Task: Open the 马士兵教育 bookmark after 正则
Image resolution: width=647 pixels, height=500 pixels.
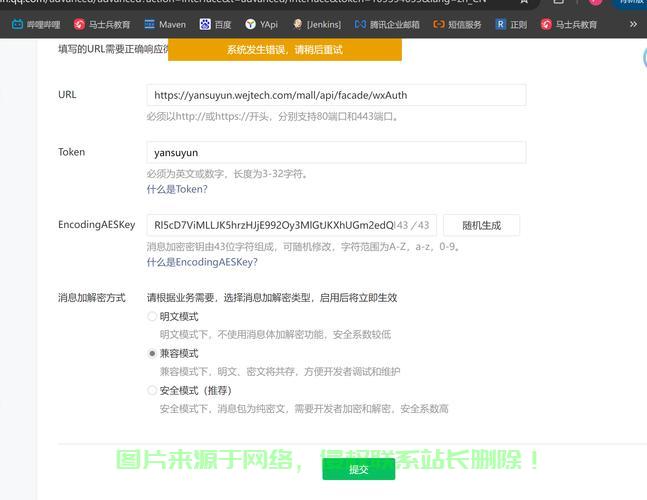Action: tap(569, 25)
